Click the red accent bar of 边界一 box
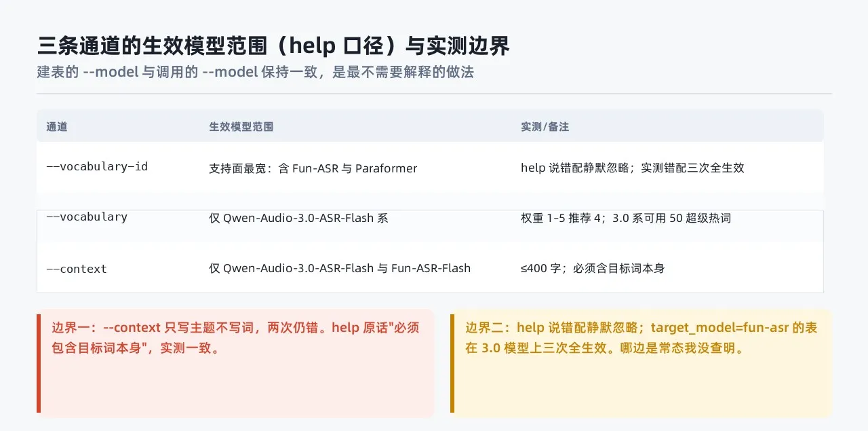868x431 pixels. [39, 363]
